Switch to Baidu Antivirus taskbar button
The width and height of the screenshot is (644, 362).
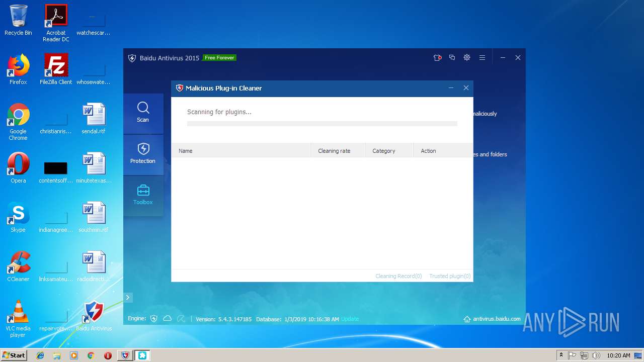pos(125,355)
